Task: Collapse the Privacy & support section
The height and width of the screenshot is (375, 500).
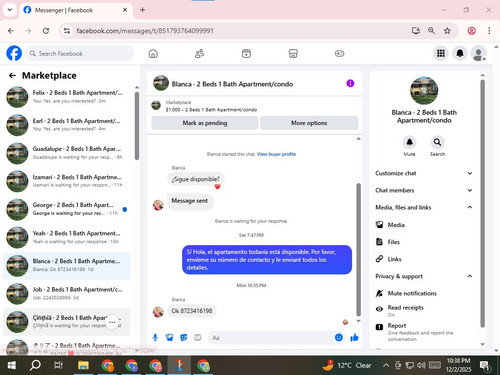Action: (x=423, y=276)
